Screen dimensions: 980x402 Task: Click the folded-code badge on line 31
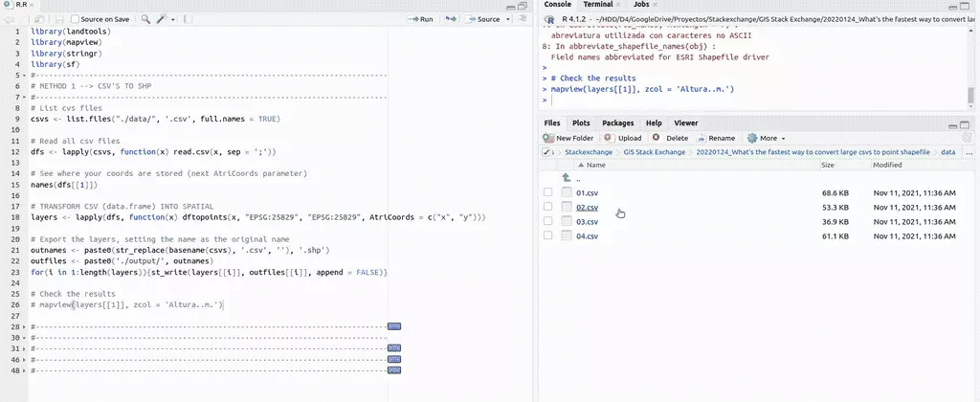[393, 348]
